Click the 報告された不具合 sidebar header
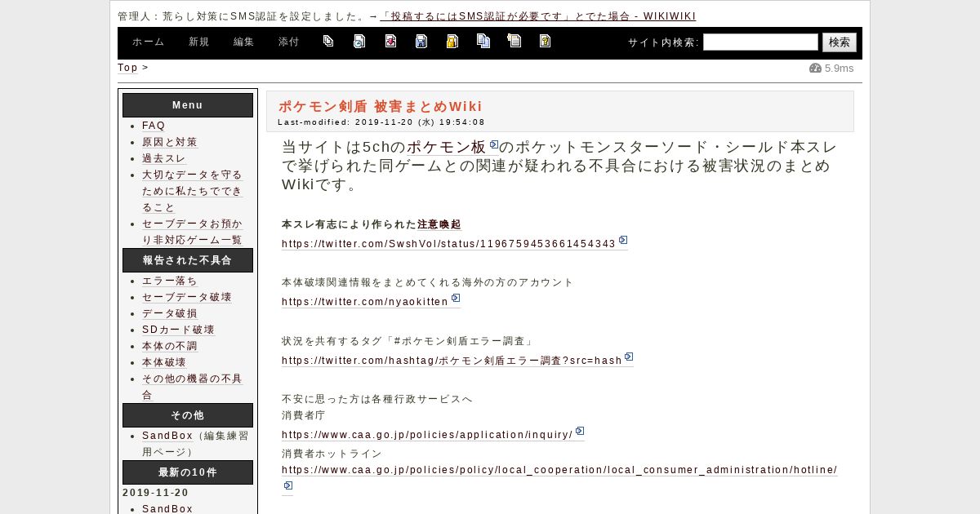The width and height of the screenshot is (980, 514). pos(188,260)
